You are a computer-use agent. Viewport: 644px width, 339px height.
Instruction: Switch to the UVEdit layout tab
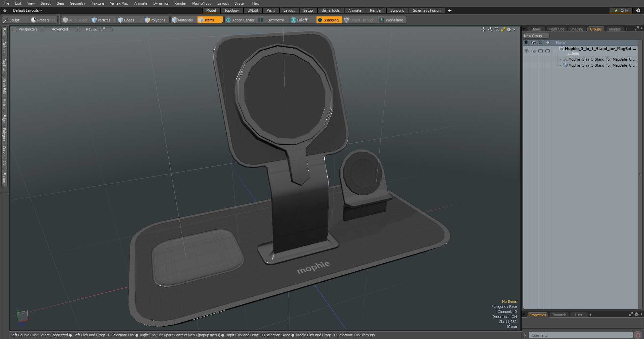pos(253,10)
